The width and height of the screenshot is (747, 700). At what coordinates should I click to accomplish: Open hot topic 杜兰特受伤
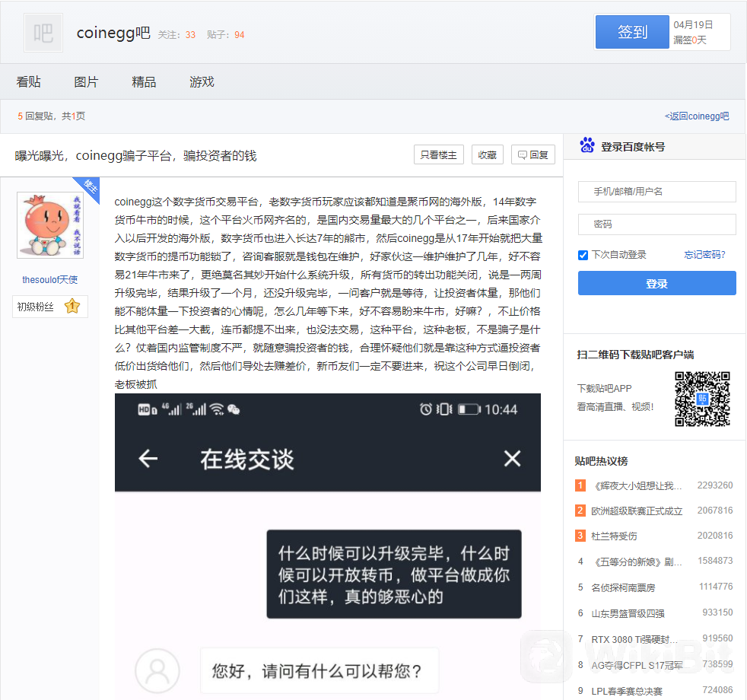click(614, 536)
